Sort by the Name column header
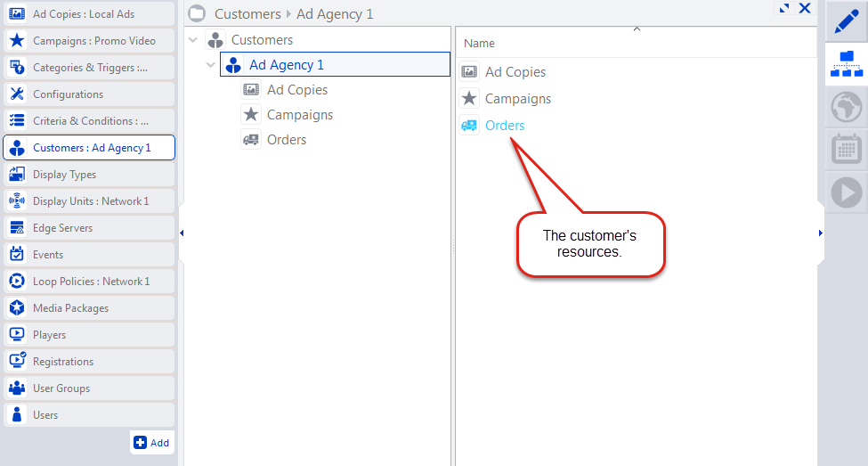Screen dimensions: 868x466 (636, 43)
